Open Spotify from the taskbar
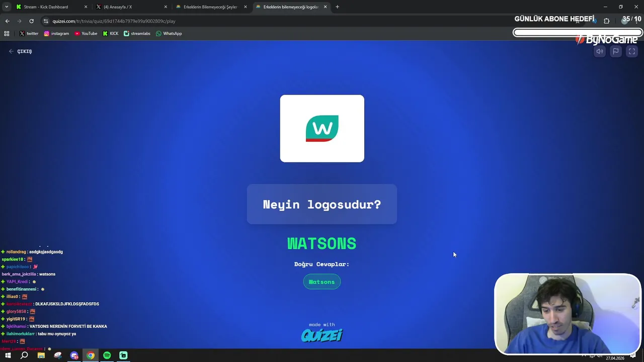The image size is (644, 362). (107, 355)
